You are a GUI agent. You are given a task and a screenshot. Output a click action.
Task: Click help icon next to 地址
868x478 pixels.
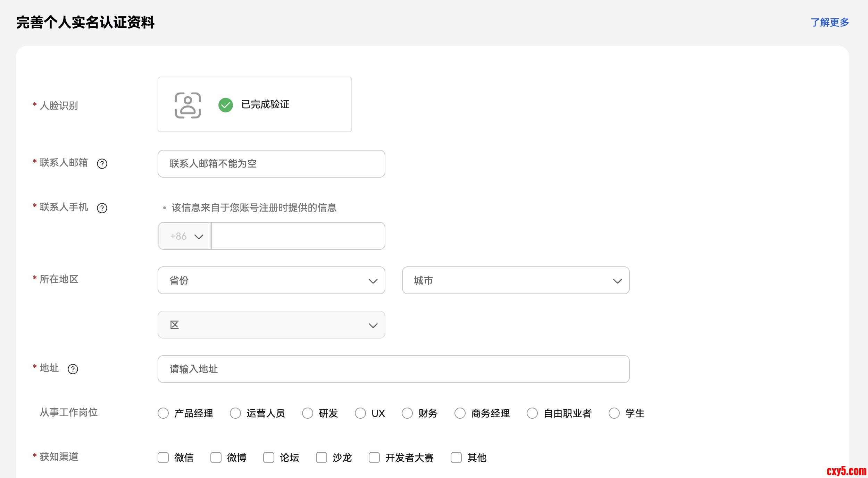(x=73, y=369)
